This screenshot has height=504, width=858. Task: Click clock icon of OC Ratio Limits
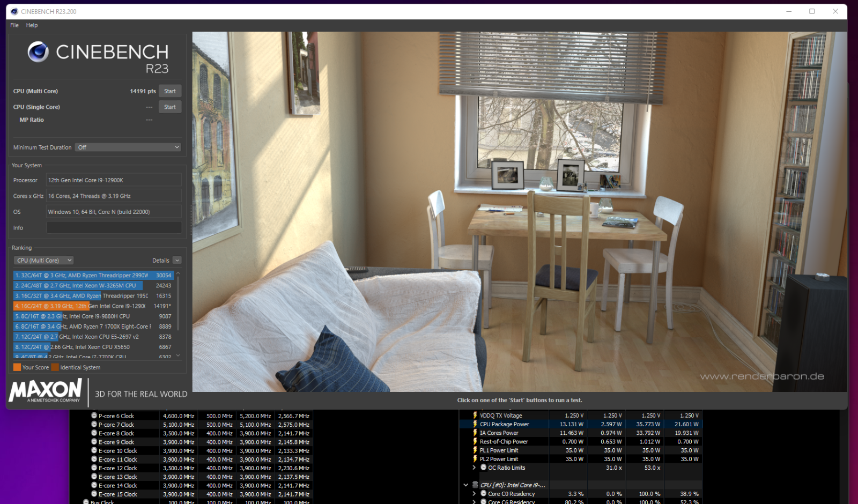click(x=483, y=468)
